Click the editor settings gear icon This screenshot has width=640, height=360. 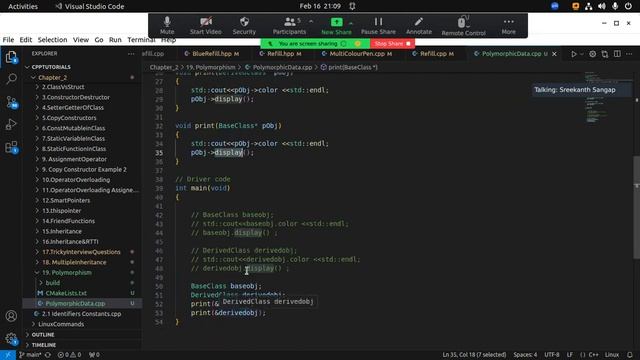pos(592,54)
